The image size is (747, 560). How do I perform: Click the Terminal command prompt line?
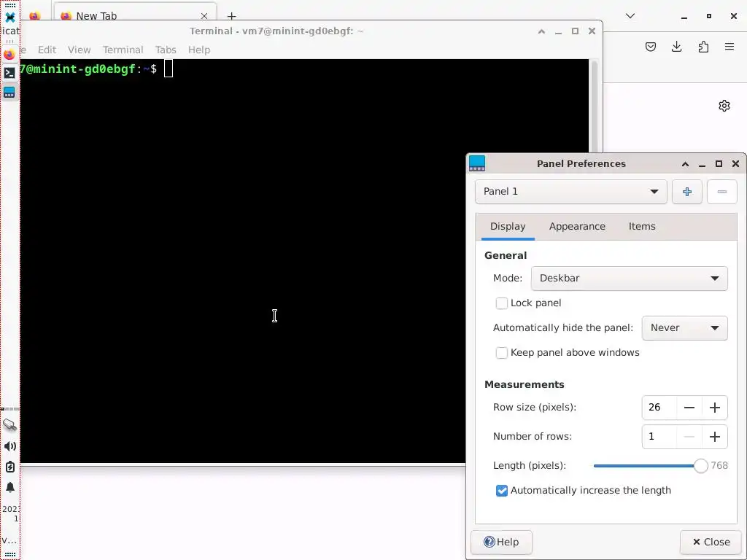96,69
